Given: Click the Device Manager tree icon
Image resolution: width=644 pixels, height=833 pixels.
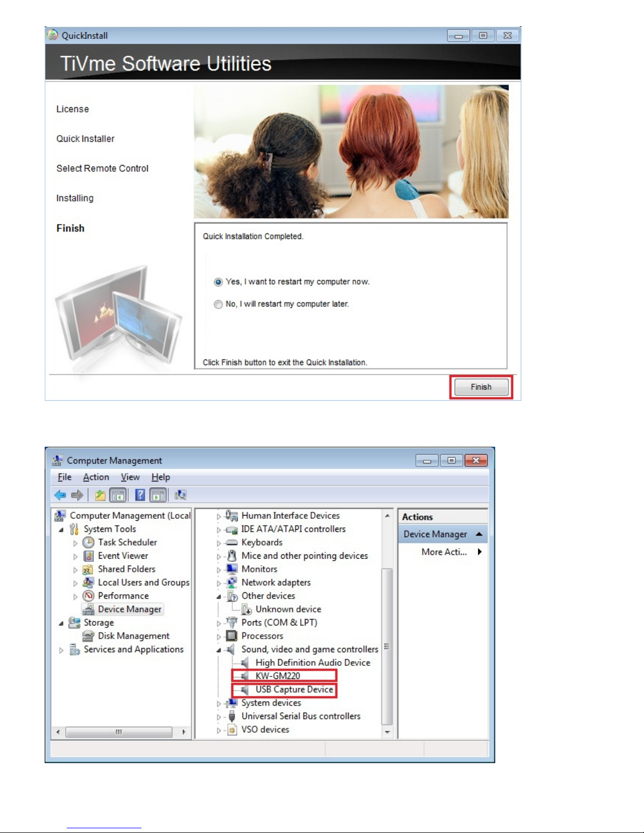Looking at the screenshot, I should click(89, 609).
